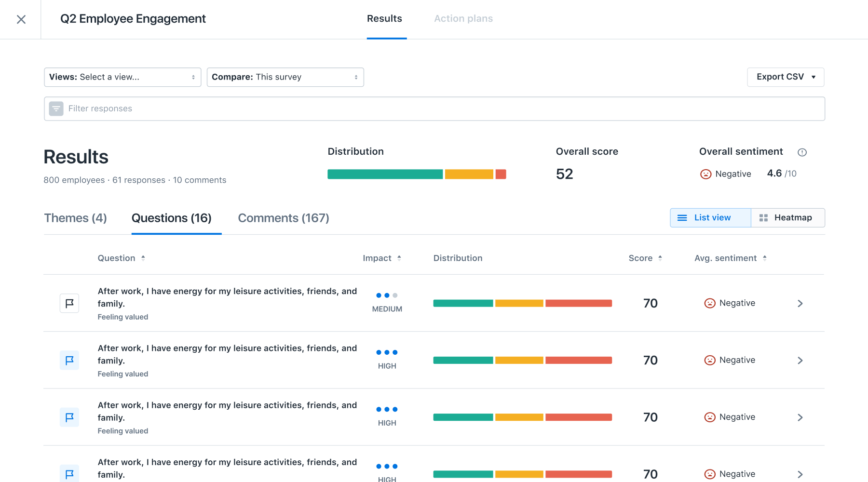Open the Action plans page
This screenshot has height=482, width=868.
463,18
